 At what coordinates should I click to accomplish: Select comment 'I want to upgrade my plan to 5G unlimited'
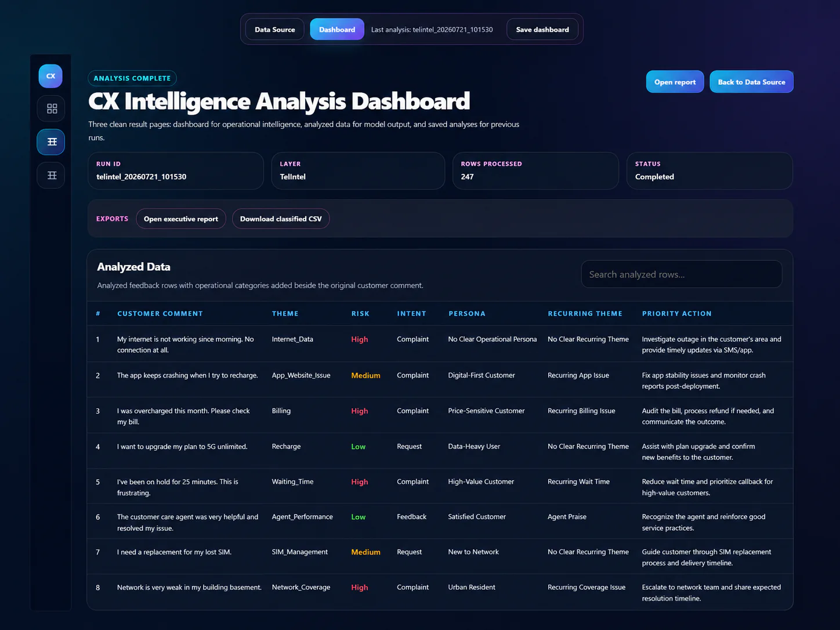click(x=182, y=447)
